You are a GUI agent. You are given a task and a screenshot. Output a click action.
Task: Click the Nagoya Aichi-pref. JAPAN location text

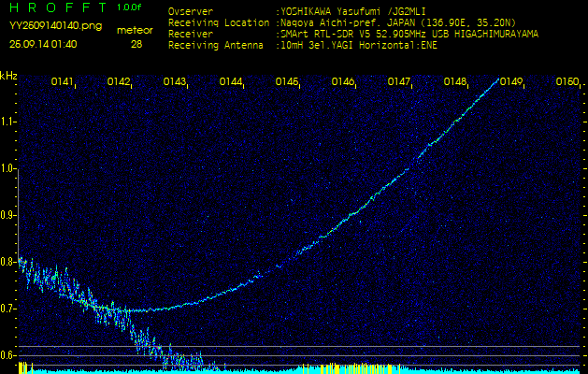tap(398, 22)
